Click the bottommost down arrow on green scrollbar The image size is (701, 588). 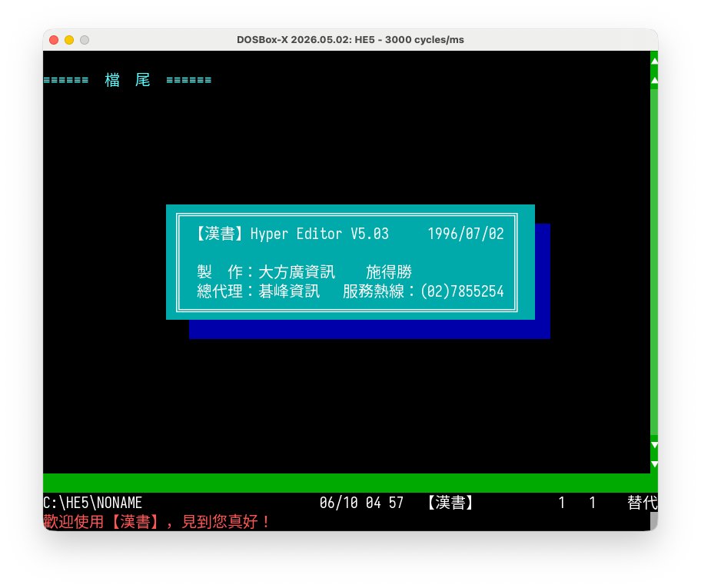[654, 464]
